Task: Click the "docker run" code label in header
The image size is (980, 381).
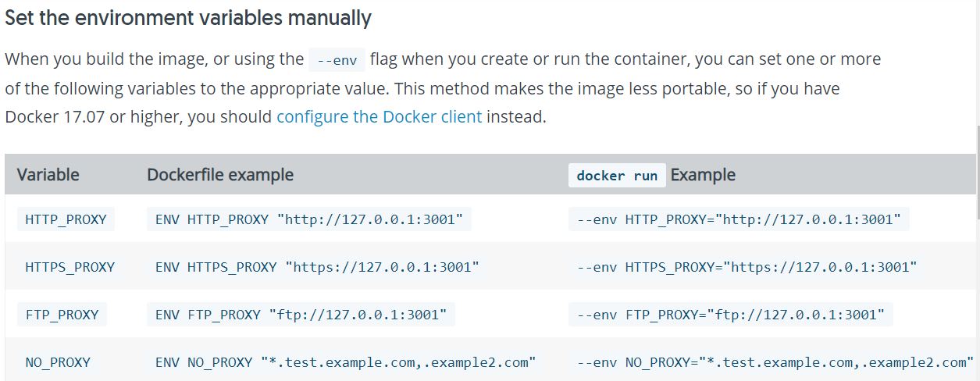Action: (617, 176)
